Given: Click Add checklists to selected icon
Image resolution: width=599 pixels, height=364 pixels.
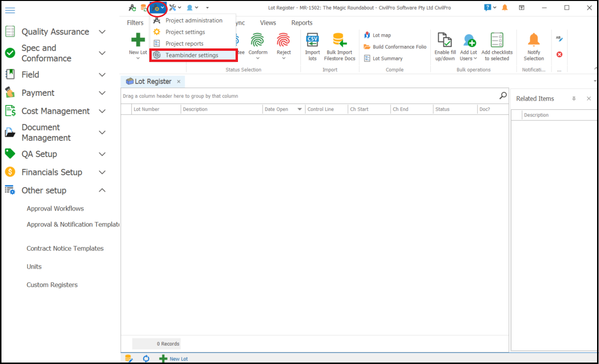Looking at the screenshot, I should [497, 40].
